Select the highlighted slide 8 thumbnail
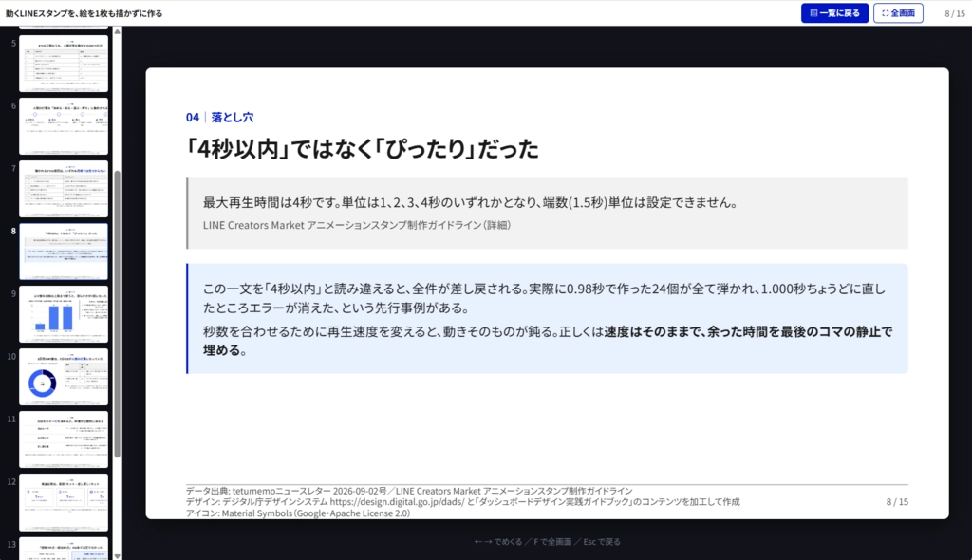This screenshot has height=560, width=972. (64, 252)
